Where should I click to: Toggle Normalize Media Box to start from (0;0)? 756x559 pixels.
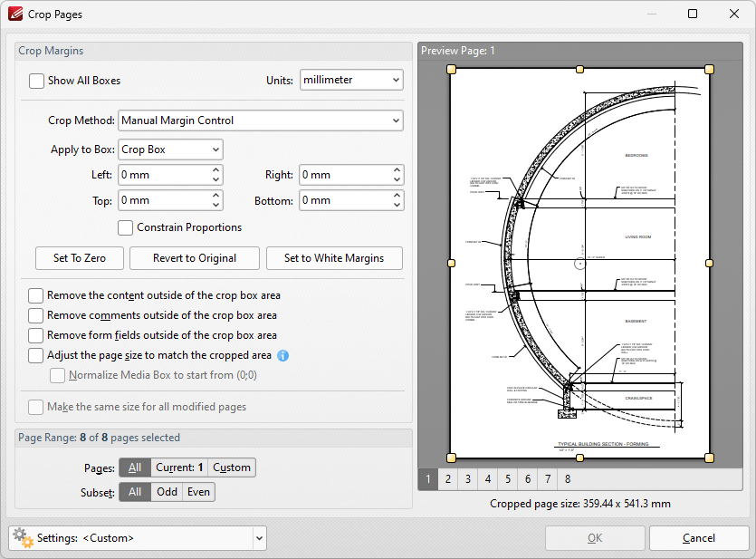tap(57, 375)
